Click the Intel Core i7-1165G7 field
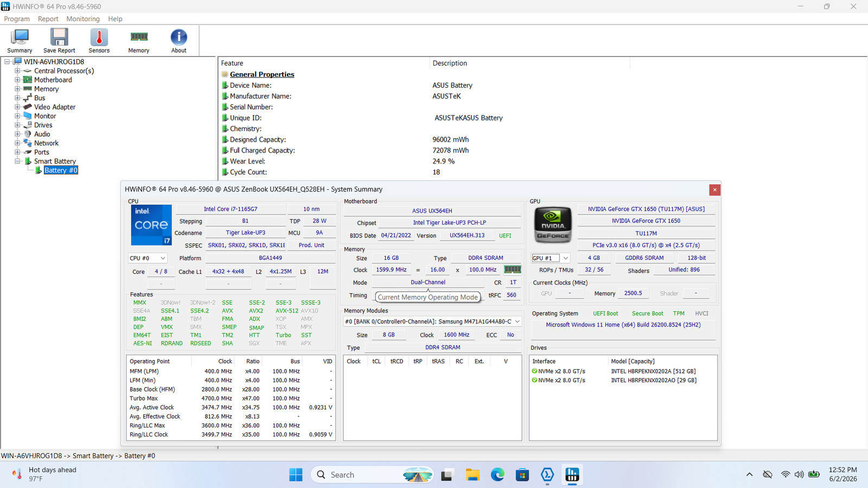This screenshot has width=868, height=488. (x=231, y=209)
